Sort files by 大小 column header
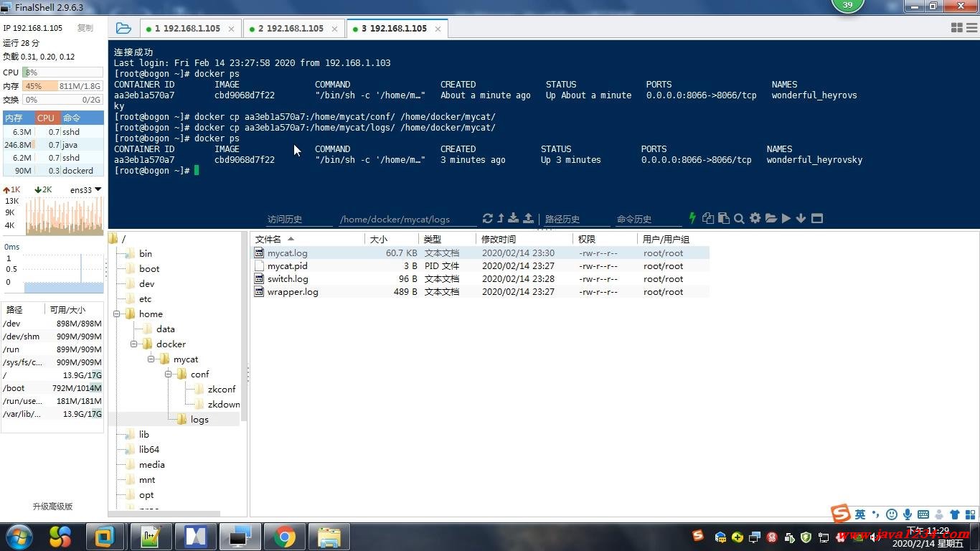This screenshot has height=551, width=980. click(392, 239)
